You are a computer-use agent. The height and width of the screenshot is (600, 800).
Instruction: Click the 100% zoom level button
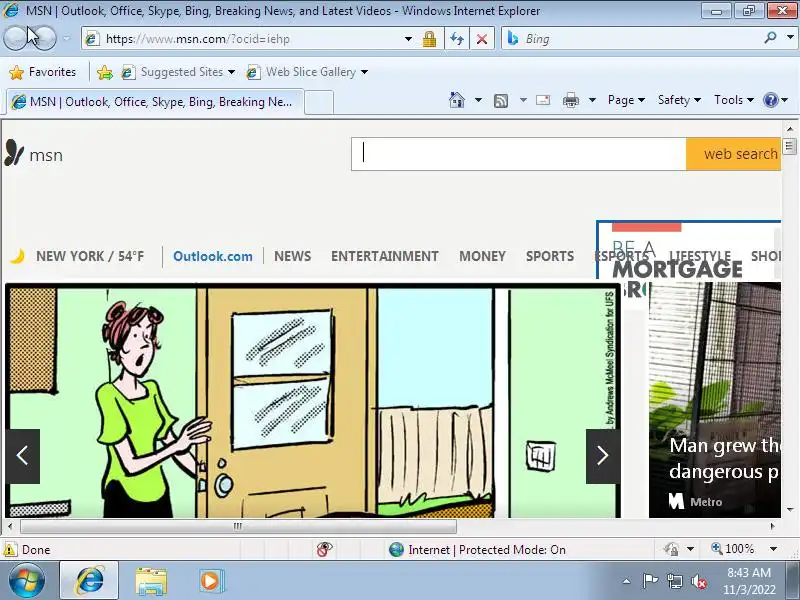(x=732, y=549)
